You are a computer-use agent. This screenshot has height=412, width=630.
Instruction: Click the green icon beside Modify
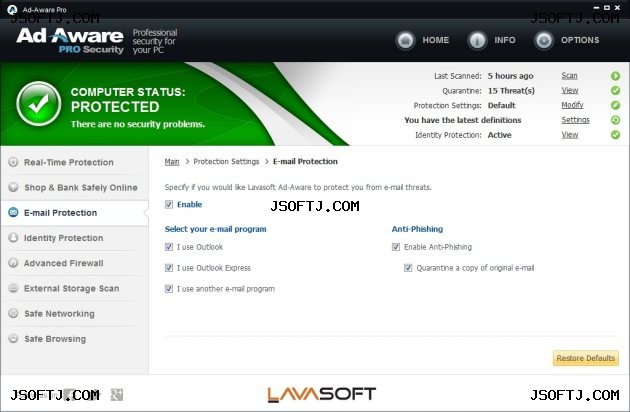pos(615,105)
